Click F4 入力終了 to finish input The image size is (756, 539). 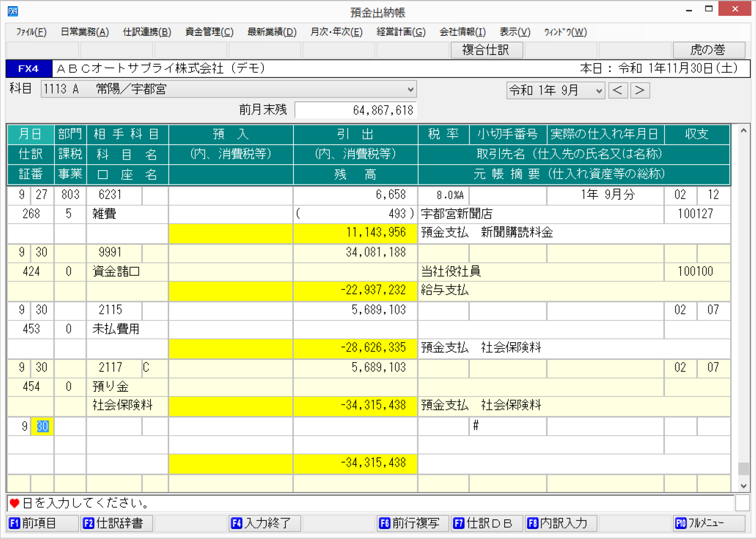click(x=265, y=523)
